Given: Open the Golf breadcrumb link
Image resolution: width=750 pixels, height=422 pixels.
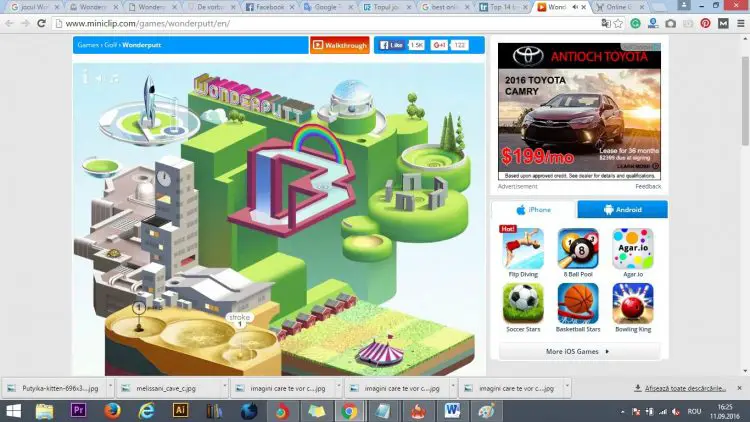Looking at the screenshot, I should tap(110, 45).
